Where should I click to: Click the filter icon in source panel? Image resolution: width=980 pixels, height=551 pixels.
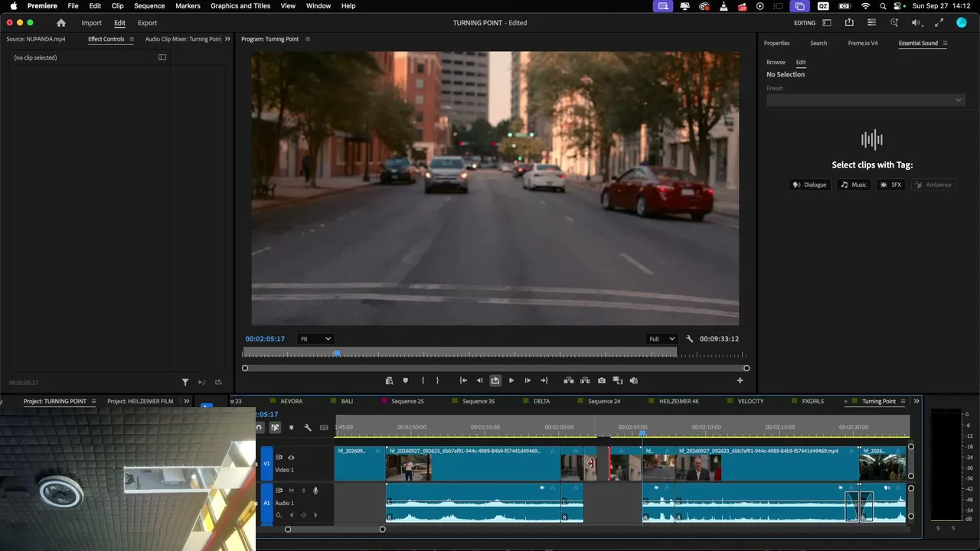[185, 382]
